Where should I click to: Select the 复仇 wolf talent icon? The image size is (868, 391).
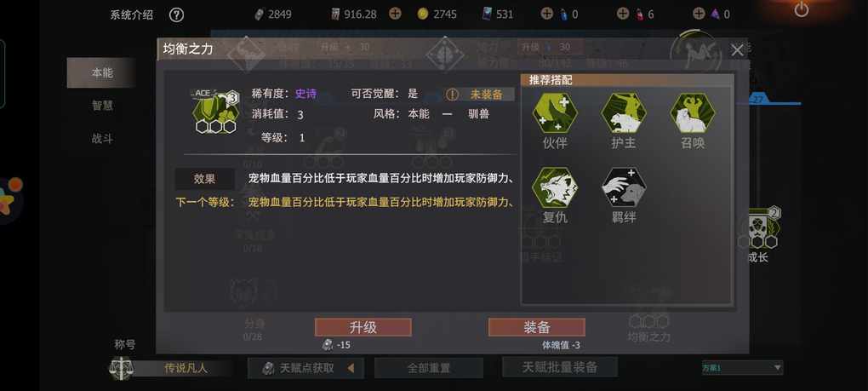[555, 187]
